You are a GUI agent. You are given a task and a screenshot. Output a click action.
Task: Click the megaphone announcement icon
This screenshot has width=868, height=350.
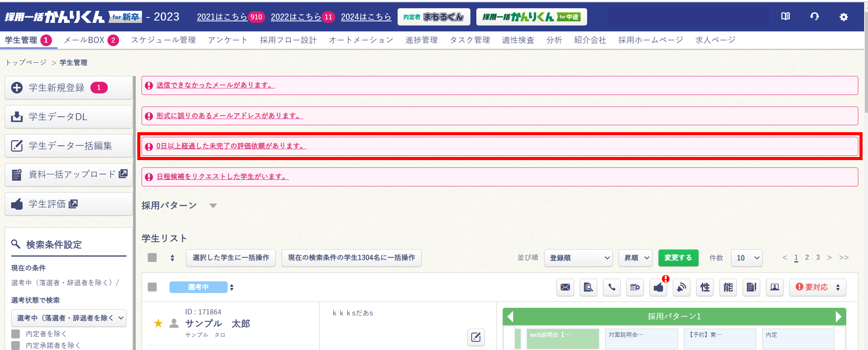(681, 287)
